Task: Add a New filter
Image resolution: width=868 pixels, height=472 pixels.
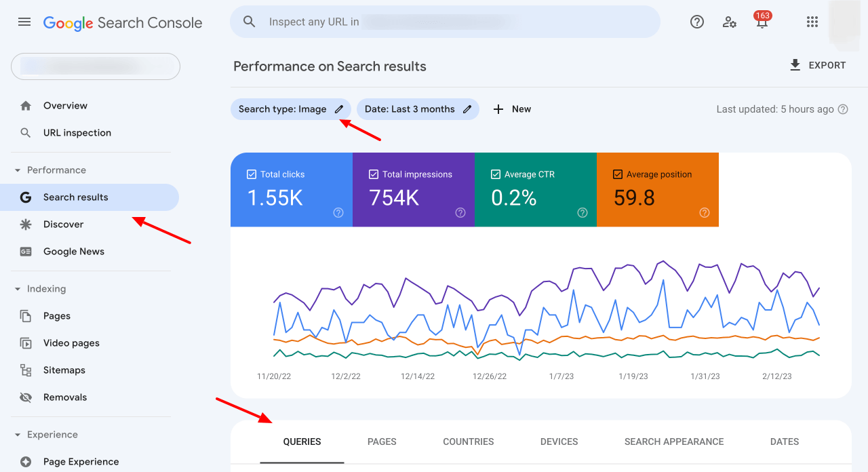Action: tap(512, 109)
